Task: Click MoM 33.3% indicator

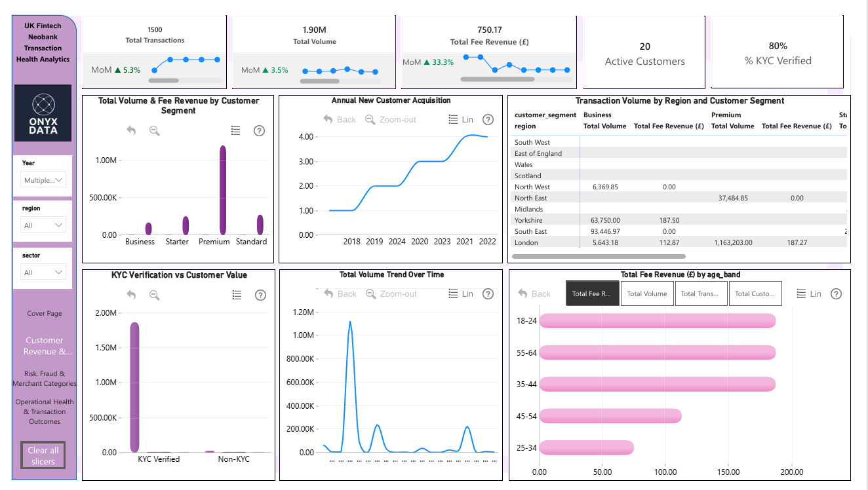Action: 427,62
